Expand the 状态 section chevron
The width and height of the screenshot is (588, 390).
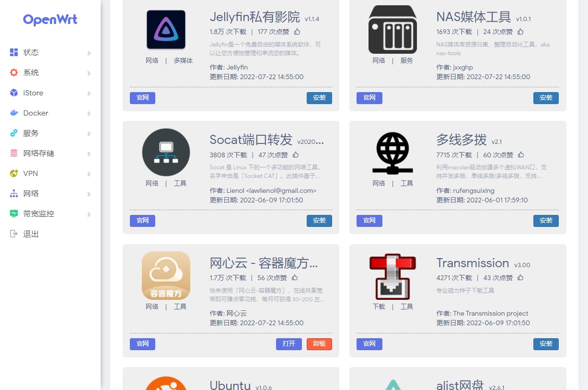(90, 52)
